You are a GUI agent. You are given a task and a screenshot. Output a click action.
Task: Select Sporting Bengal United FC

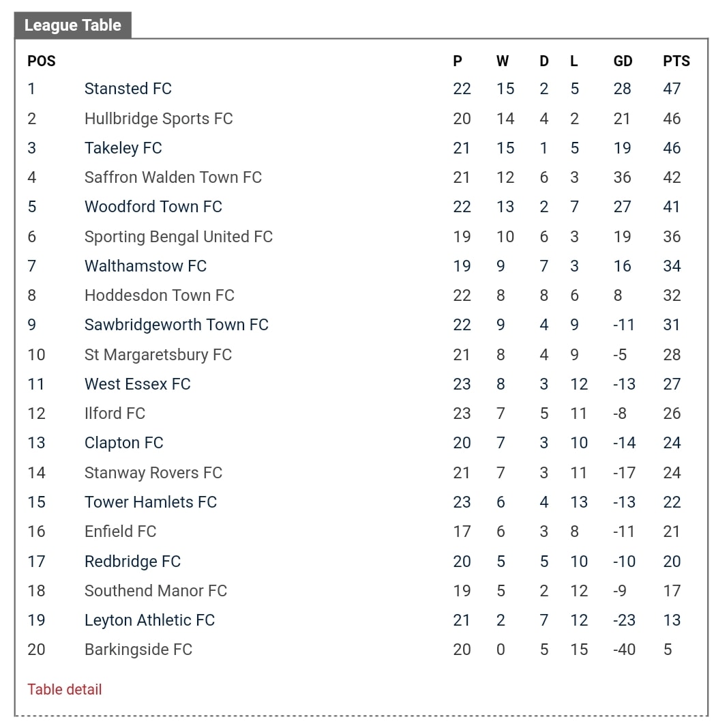(179, 237)
